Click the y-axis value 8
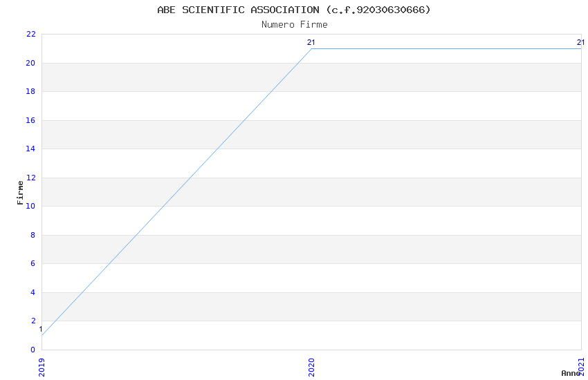 coord(33,235)
